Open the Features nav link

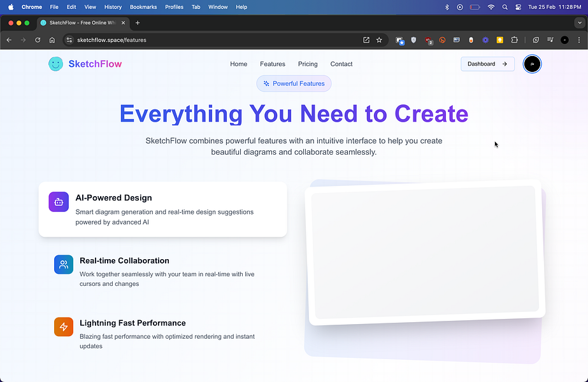(x=273, y=64)
